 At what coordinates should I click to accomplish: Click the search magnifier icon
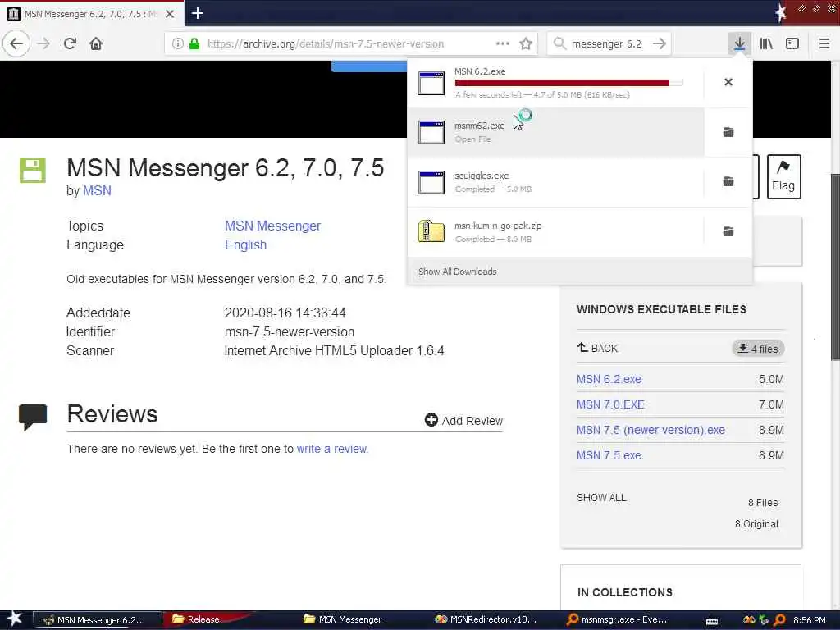pyautogui.click(x=559, y=43)
